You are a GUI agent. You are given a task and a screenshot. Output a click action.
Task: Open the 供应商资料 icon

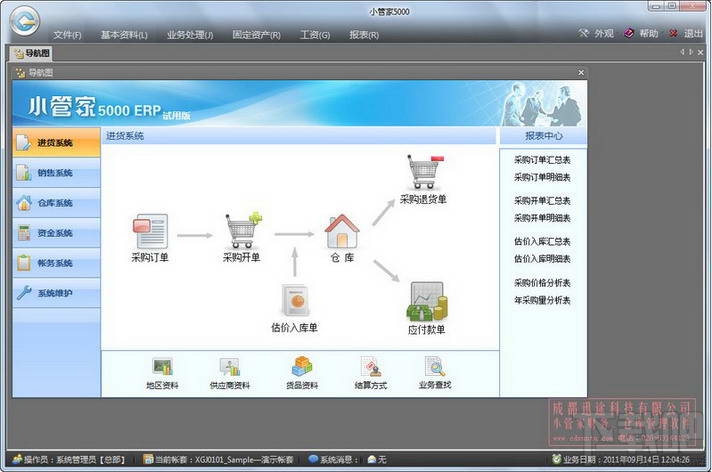click(230, 367)
